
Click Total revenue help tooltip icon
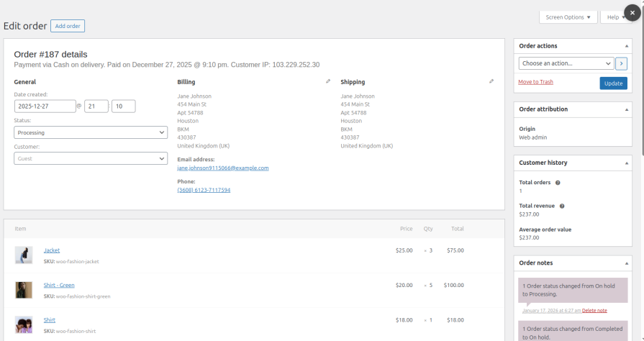pyautogui.click(x=562, y=206)
